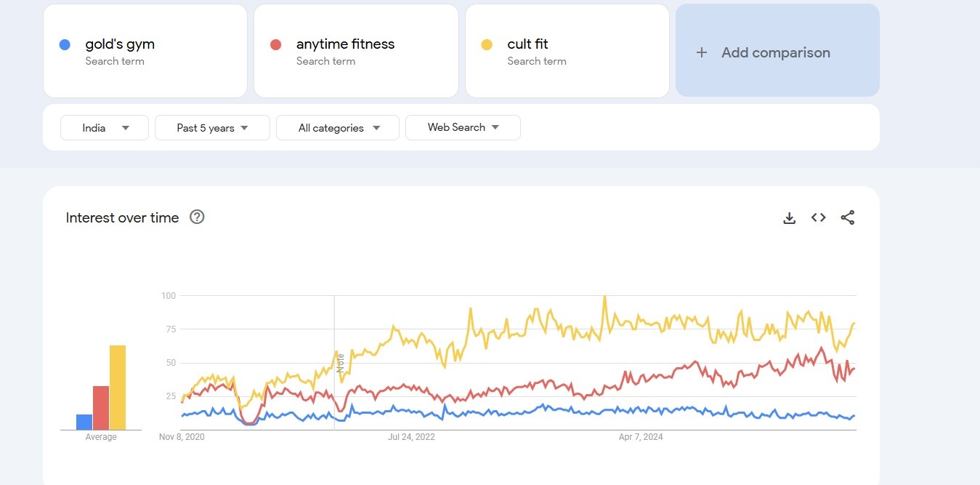
Task: Click the yellow average bar for cult fit
Action: point(118,388)
